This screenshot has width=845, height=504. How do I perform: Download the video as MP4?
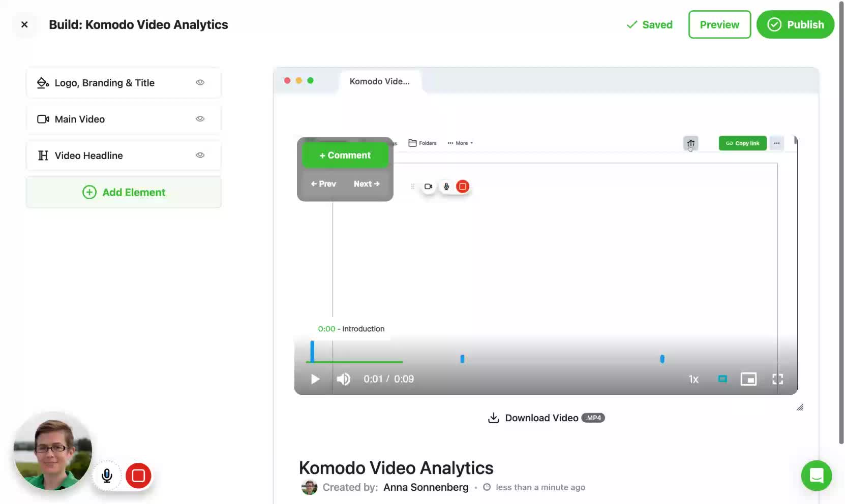click(546, 418)
